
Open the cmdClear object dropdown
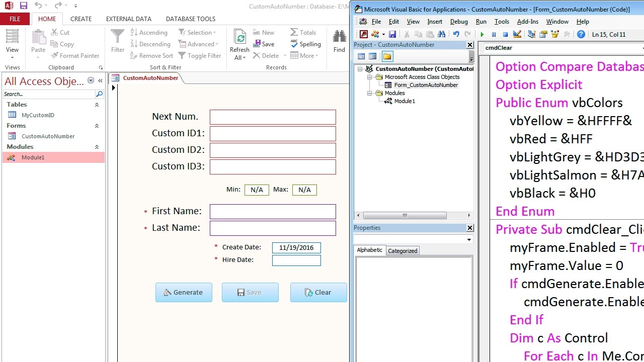tap(642, 48)
